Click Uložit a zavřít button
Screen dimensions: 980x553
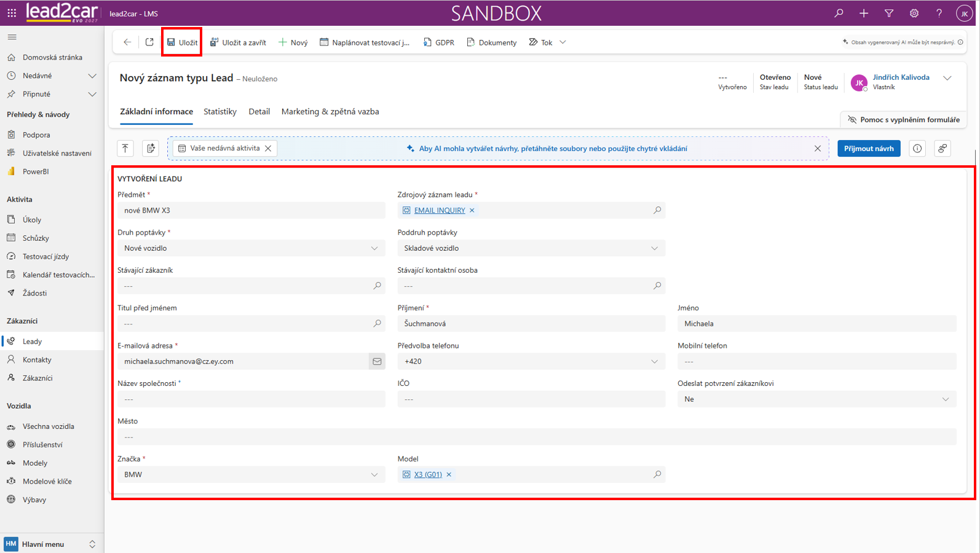[238, 42]
